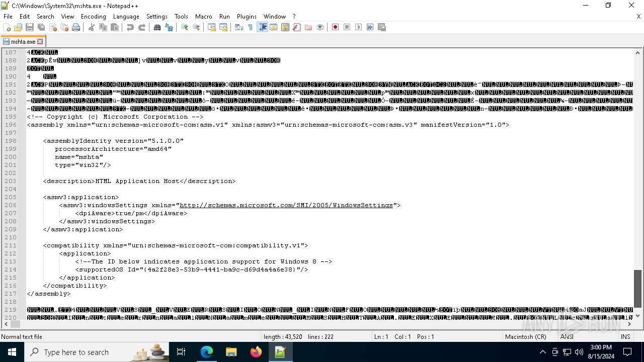Open the Language menu

pos(126,17)
